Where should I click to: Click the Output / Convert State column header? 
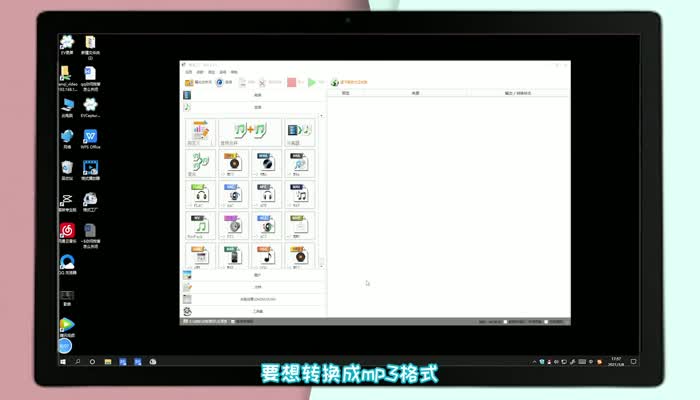pos(518,93)
